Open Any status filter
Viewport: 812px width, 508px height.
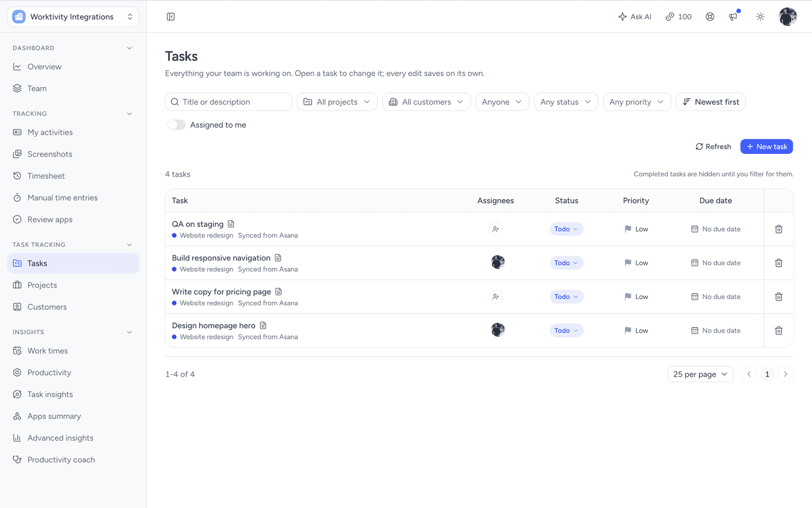[566, 102]
